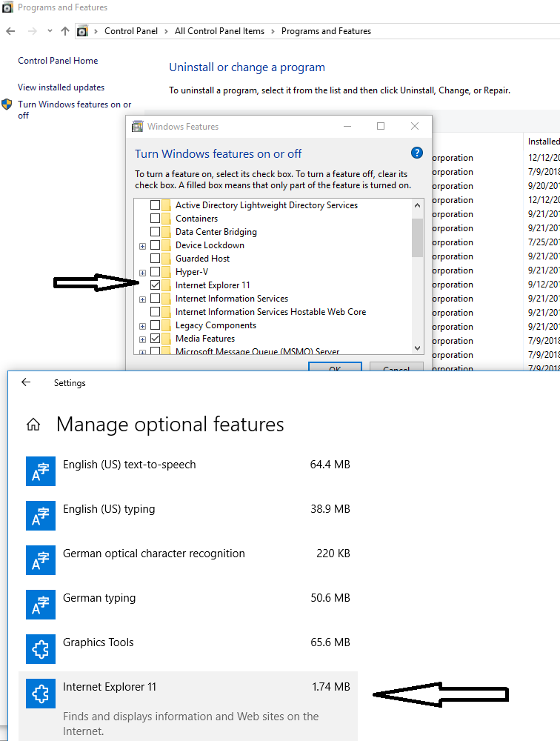Click the shield icon beside Turn Windows features
This screenshot has width=560, height=741.
point(7,104)
